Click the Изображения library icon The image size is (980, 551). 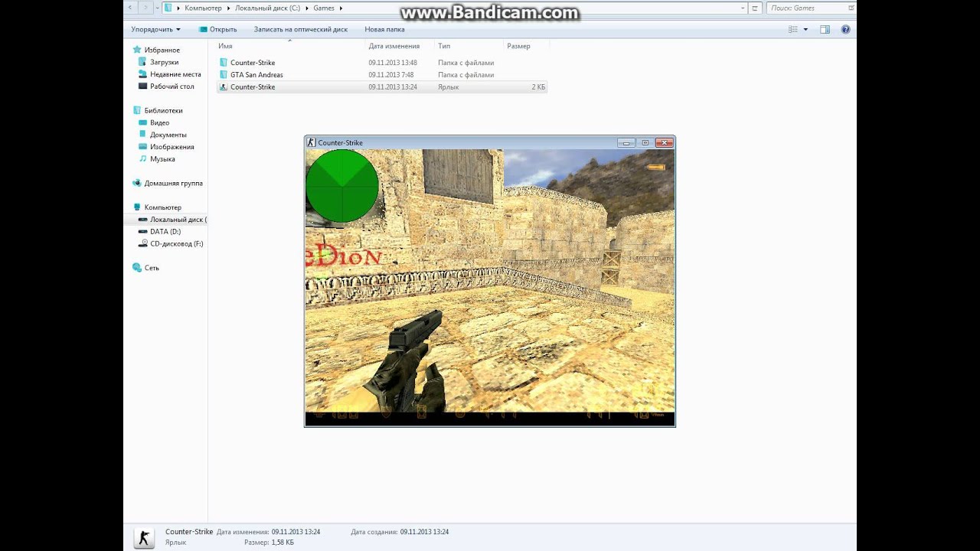[x=143, y=147]
